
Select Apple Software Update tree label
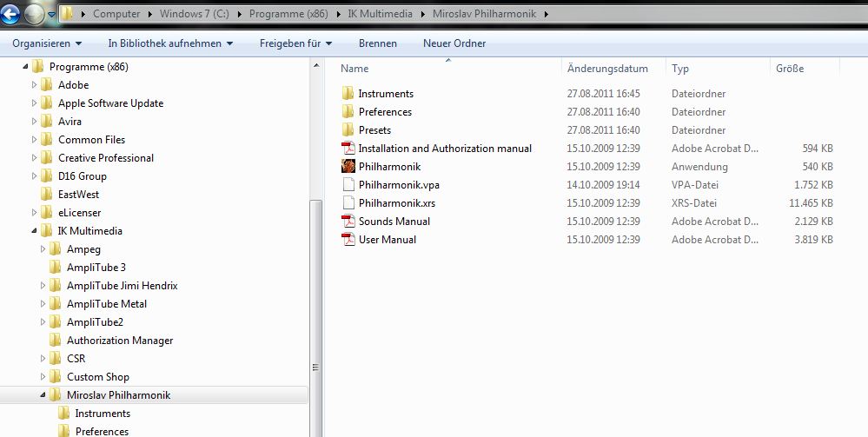[x=110, y=103]
